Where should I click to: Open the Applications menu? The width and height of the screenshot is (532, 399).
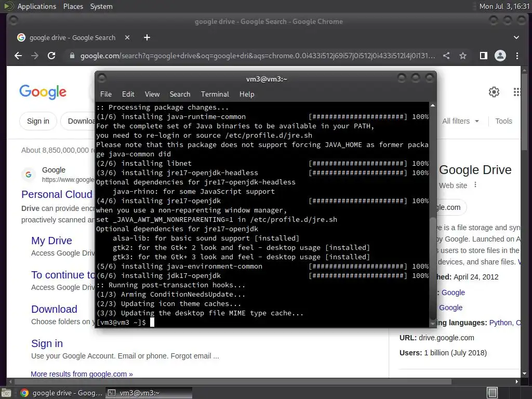click(x=37, y=6)
